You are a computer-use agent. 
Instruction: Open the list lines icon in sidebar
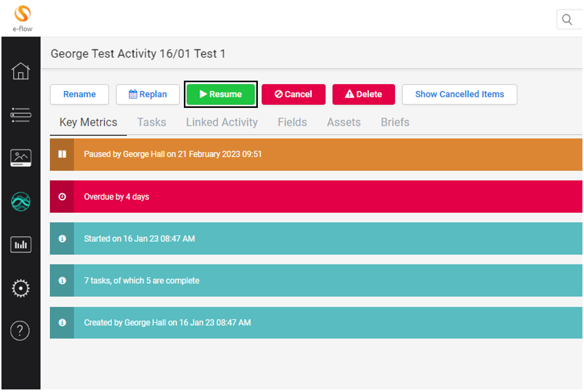(21, 115)
